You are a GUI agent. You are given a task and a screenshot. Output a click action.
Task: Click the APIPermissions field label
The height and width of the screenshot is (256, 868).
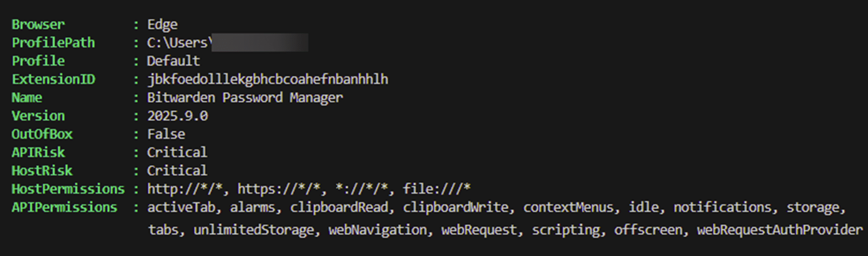[x=64, y=207]
